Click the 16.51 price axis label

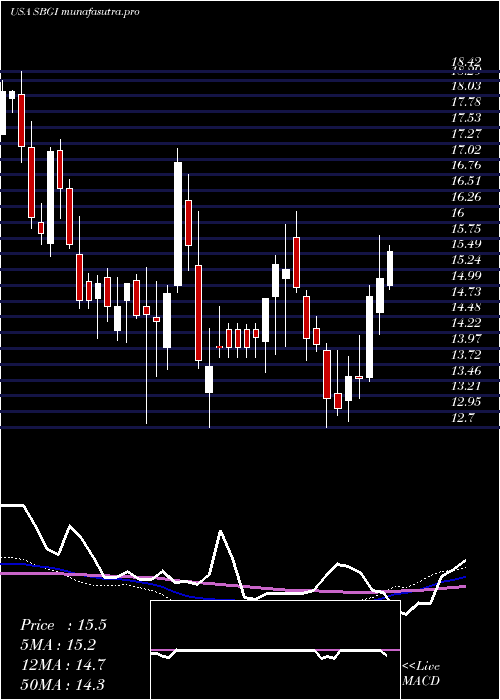point(466,181)
